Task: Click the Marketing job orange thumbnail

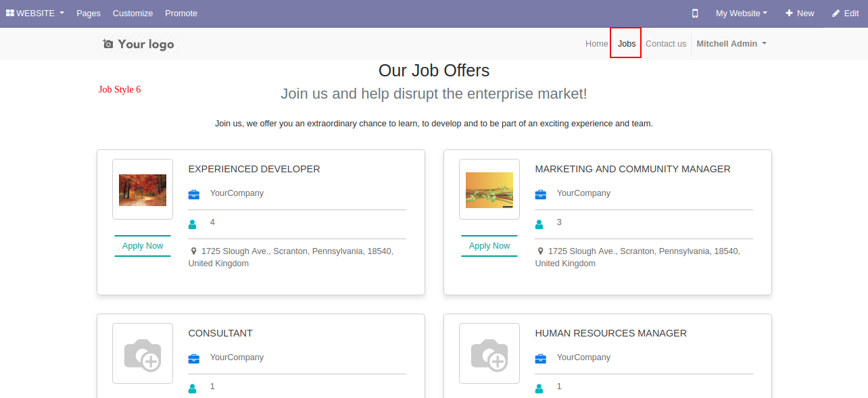Action: point(489,190)
